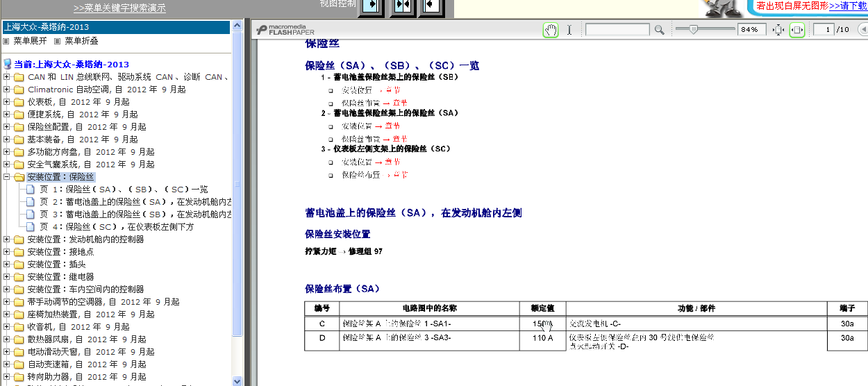The width and height of the screenshot is (868, 386).
Task: Expand the 基本装备 tree node
Action: (7, 140)
